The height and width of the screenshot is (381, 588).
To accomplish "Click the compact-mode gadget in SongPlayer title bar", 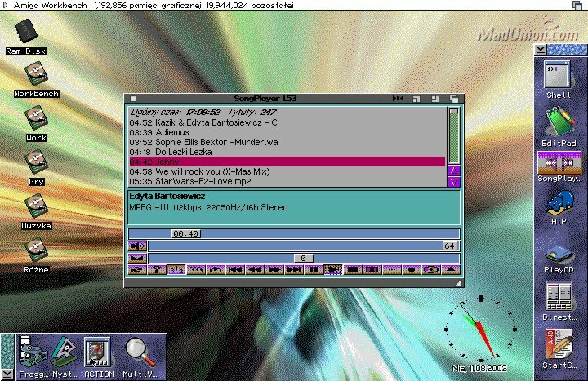I will click(398, 99).
